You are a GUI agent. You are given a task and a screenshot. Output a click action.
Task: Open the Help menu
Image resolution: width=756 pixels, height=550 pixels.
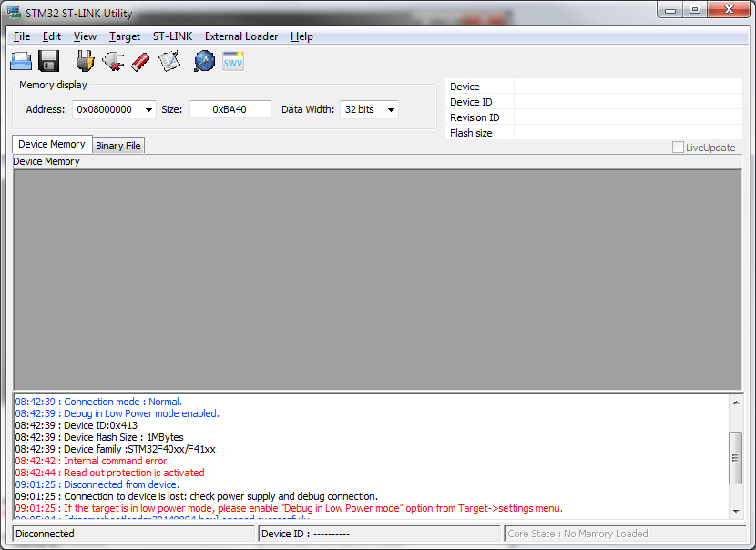coord(301,36)
